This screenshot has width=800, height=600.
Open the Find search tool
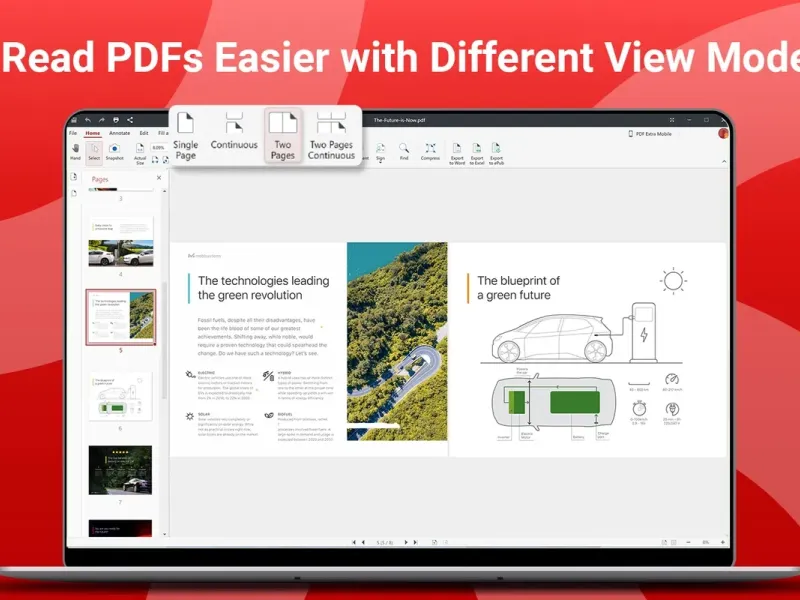[x=404, y=152]
